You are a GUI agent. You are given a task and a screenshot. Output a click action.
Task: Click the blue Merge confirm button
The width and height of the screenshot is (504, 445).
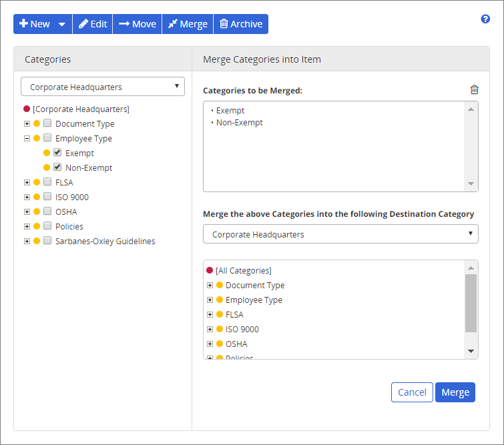click(455, 392)
